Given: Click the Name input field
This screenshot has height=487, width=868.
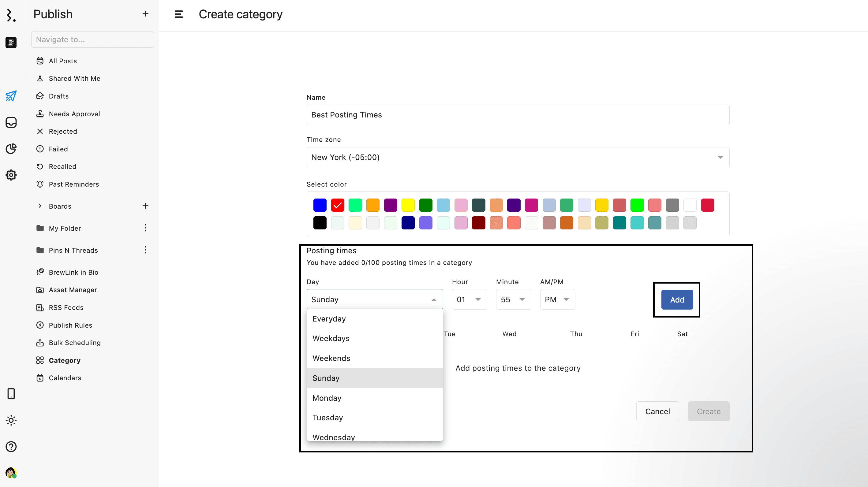Looking at the screenshot, I should point(518,115).
